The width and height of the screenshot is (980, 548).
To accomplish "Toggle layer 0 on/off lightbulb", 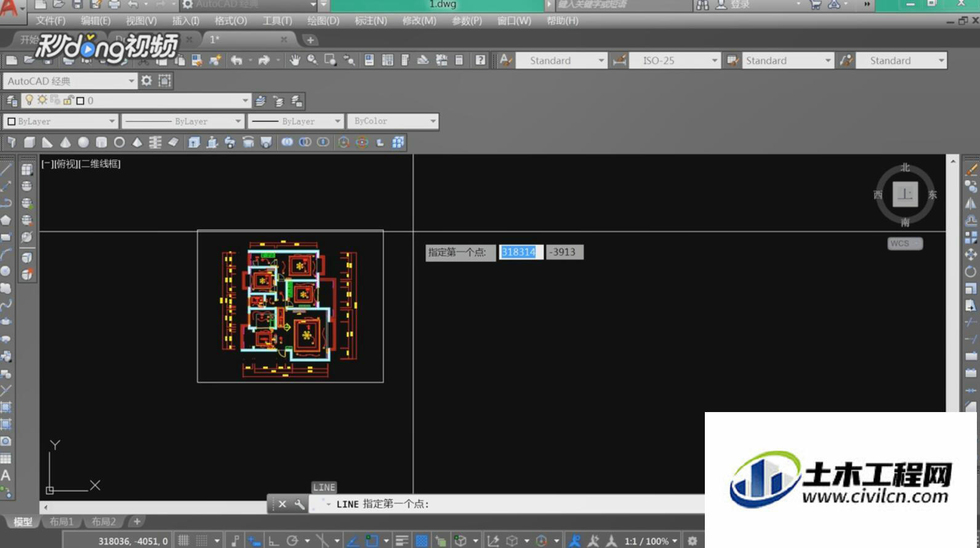I will [29, 100].
